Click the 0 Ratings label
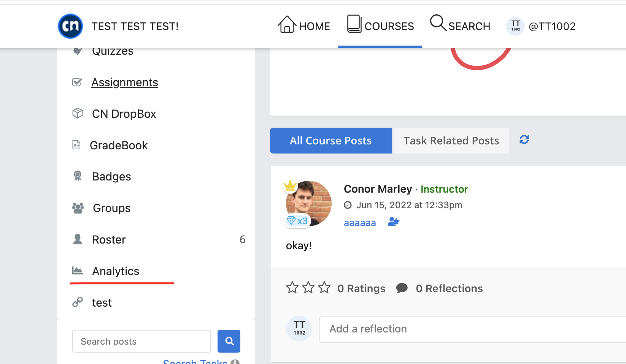Viewport: 626px width, 364px height. coord(361,289)
